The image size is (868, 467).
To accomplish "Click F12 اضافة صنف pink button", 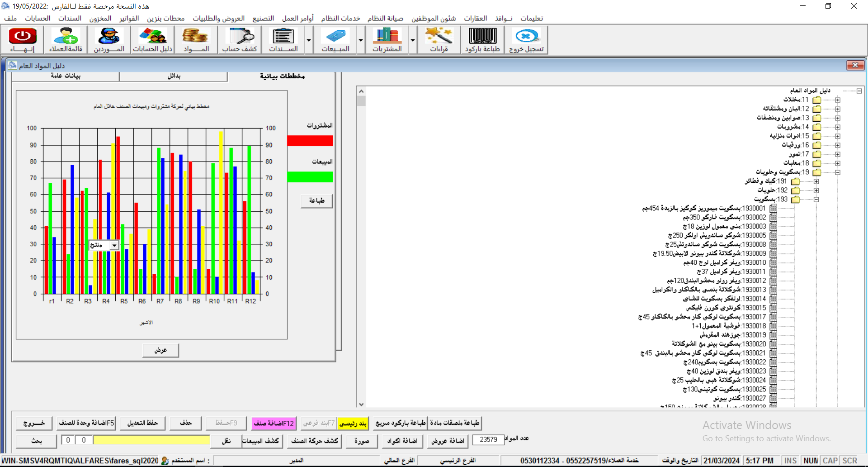I will (x=274, y=423).
